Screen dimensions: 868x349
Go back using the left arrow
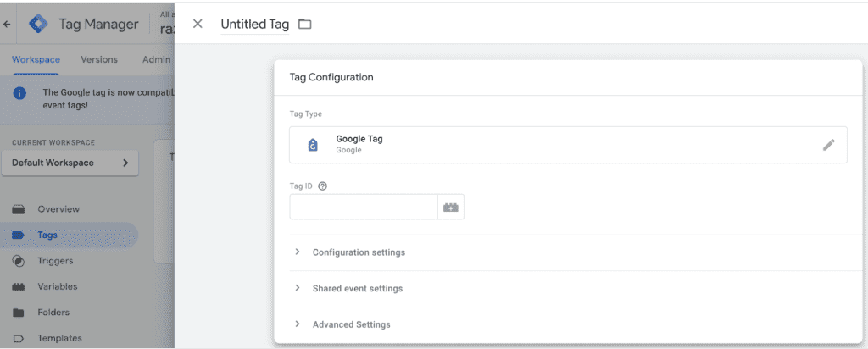click(x=7, y=25)
